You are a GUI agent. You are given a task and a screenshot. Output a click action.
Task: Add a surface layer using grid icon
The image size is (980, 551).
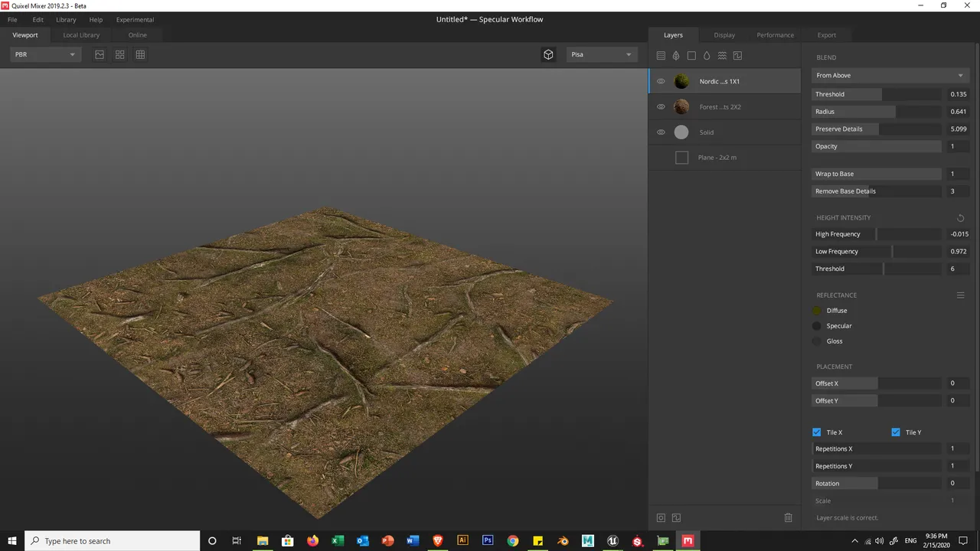661,55
